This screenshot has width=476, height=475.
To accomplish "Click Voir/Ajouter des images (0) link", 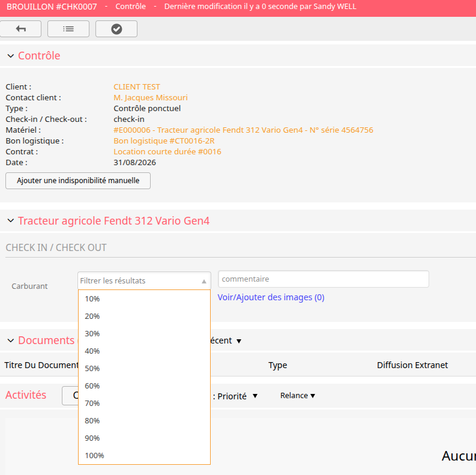I will [271, 297].
